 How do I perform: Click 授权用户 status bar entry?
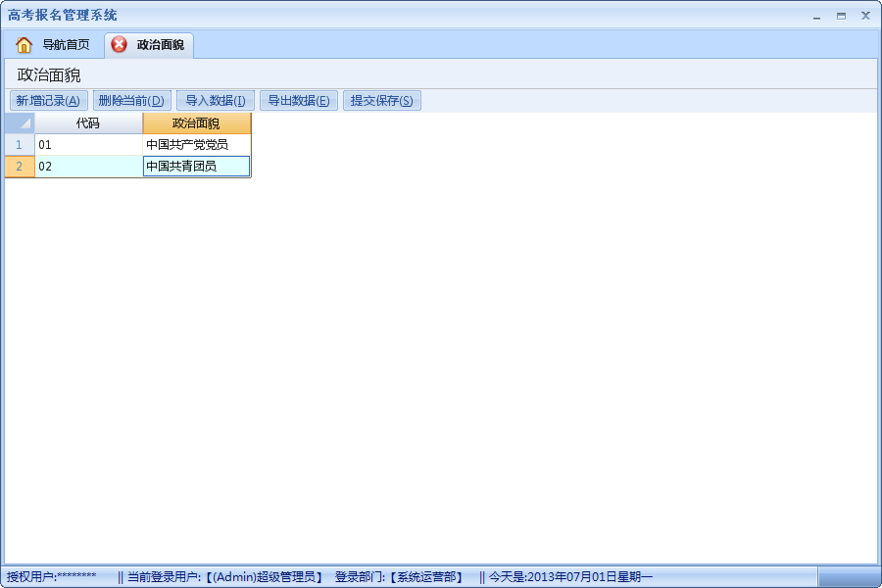[51, 577]
